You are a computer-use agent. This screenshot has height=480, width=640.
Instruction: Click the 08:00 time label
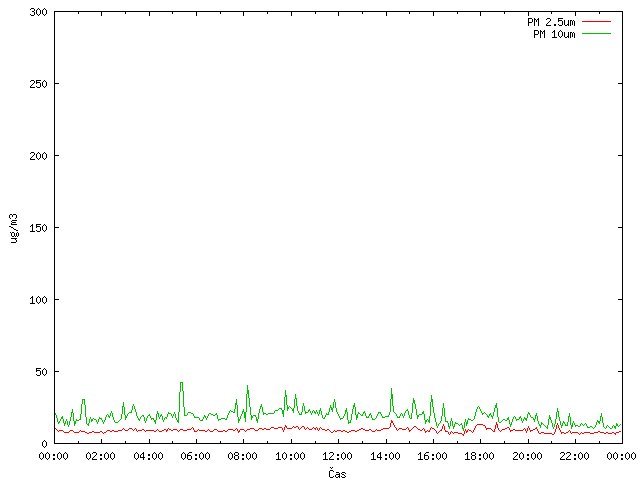click(242, 456)
